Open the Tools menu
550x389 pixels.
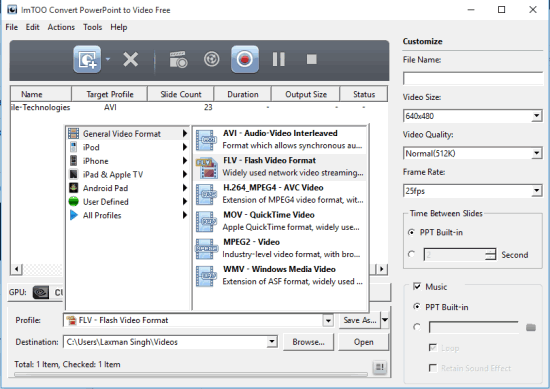[x=93, y=27]
